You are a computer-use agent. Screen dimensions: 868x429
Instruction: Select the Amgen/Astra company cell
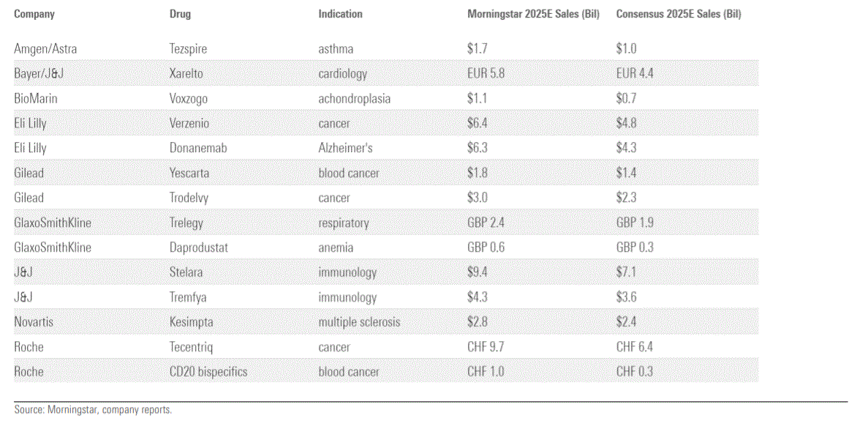coord(45,49)
